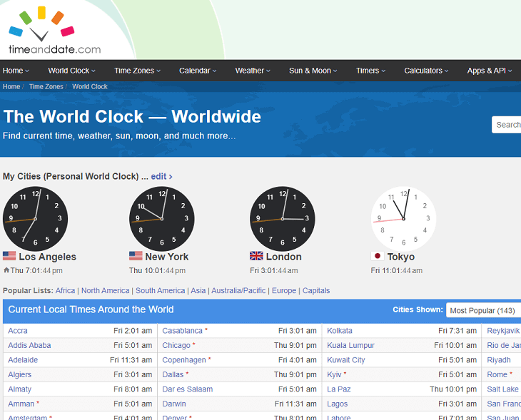
Task: Open the Almaty city link
Action: pos(19,389)
